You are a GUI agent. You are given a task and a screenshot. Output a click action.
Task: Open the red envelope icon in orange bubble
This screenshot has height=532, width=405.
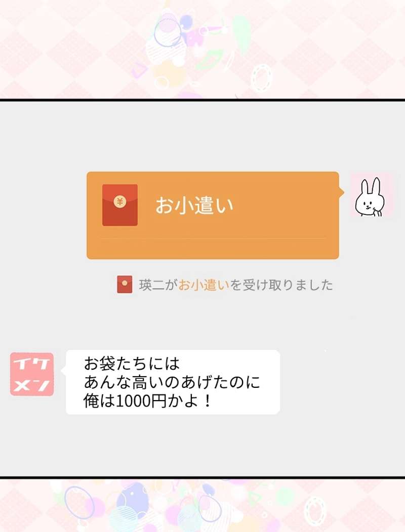[x=120, y=205]
